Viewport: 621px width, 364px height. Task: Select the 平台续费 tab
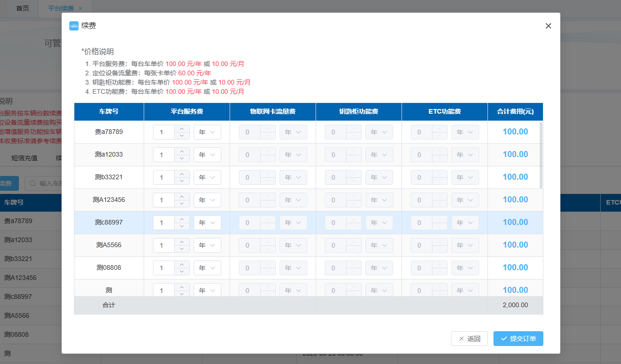(61, 8)
